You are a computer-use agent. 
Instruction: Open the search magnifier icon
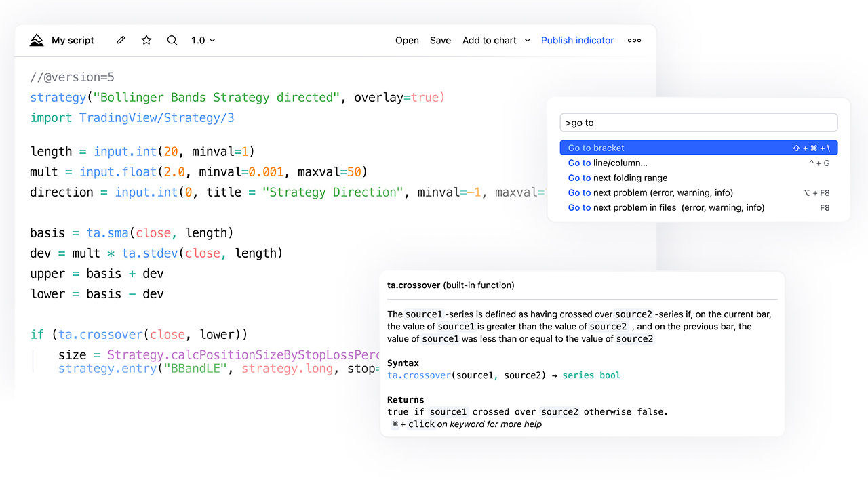(172, 41)
